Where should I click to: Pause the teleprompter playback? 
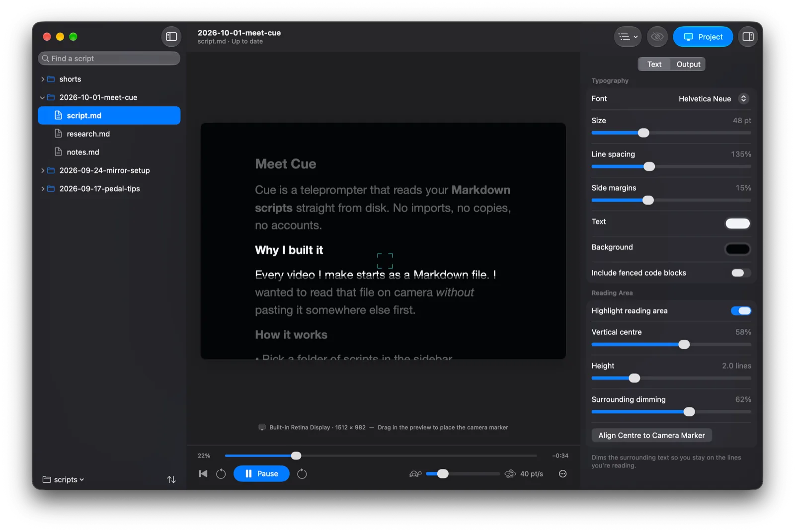coord(261,474)
